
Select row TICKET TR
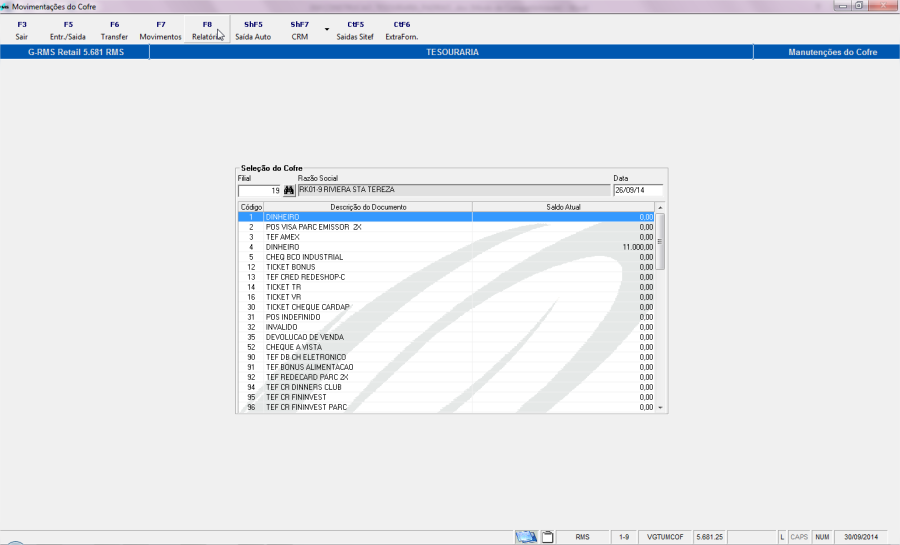446,287
